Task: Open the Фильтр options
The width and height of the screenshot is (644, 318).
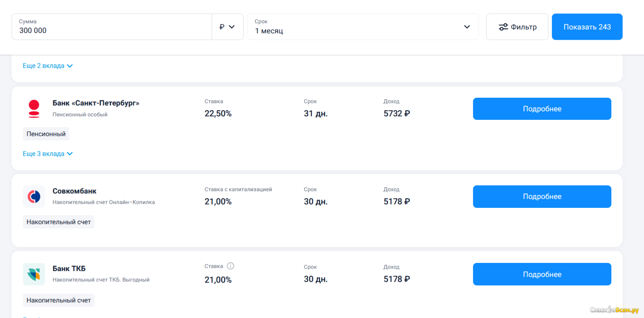Action: pos(517,27)
